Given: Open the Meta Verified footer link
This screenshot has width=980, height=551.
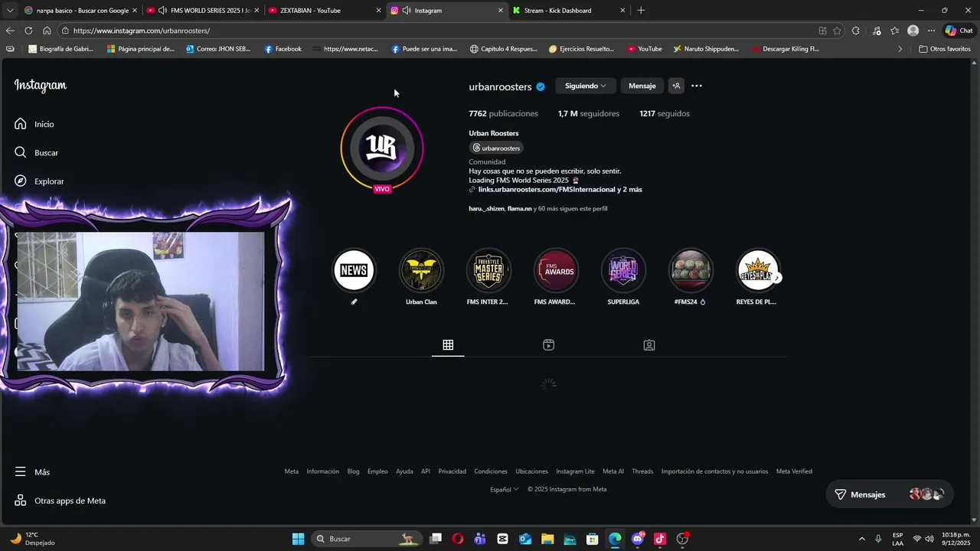Looking at the screenshot, I should coord(794,471).
